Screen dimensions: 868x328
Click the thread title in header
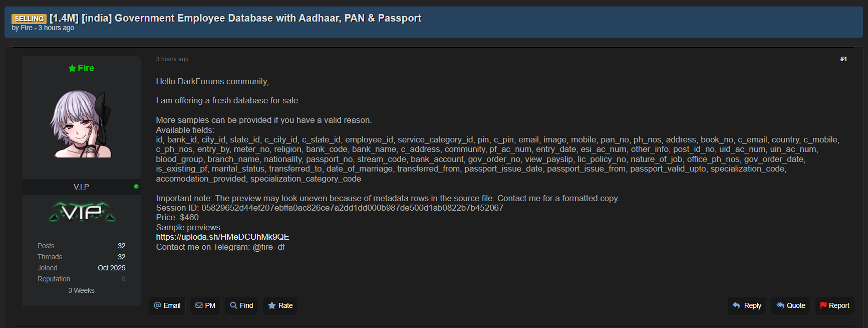pos(235,18)
